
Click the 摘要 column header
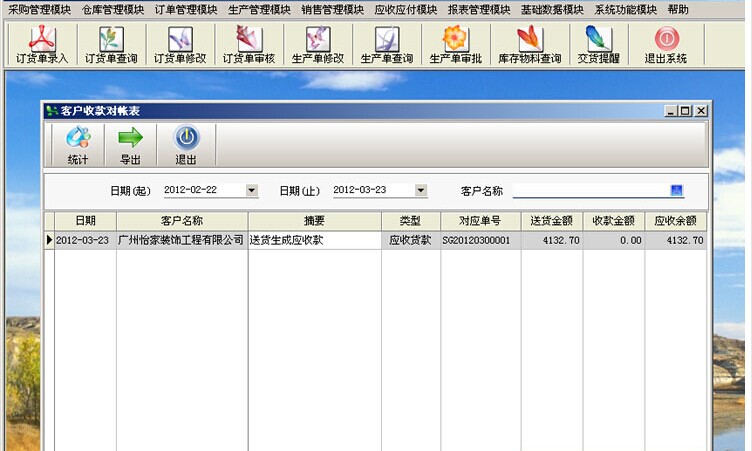(x=315, y=221)
